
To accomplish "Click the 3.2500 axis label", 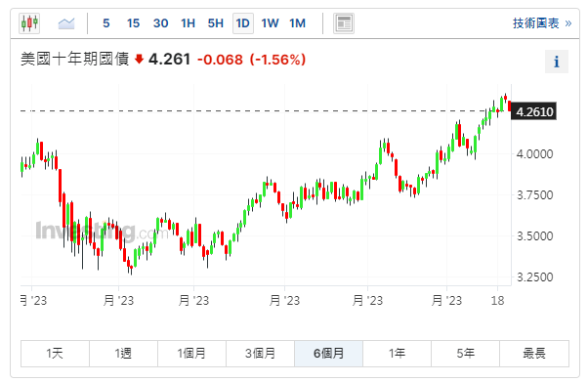I will (534, 277).
